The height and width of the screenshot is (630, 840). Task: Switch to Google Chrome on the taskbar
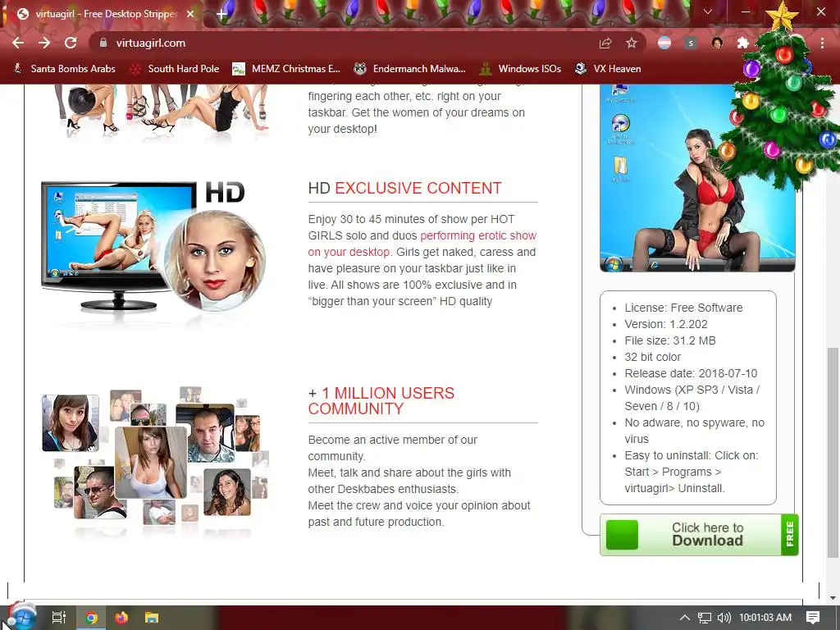(92, 618)
